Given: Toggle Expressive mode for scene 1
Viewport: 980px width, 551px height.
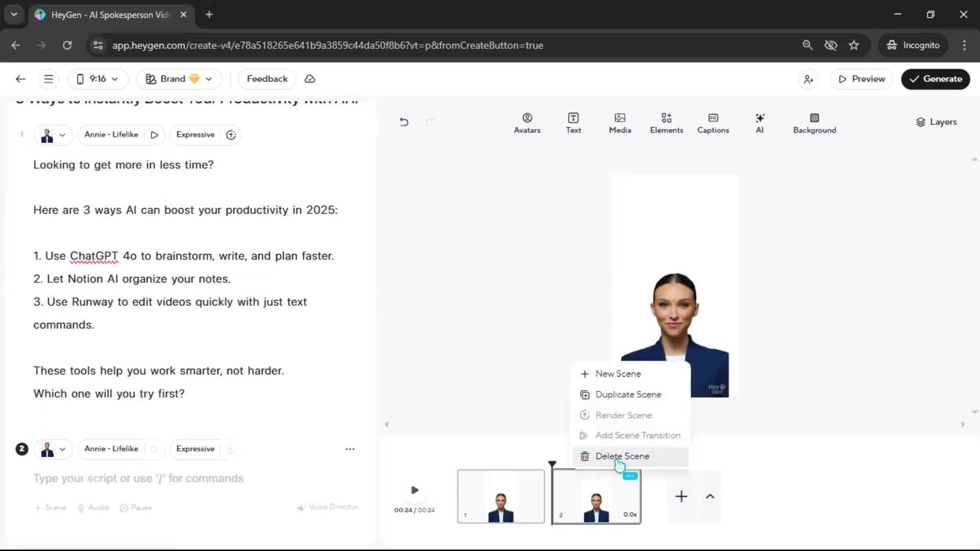Looking at the screenshot, I should click(195, 135).
